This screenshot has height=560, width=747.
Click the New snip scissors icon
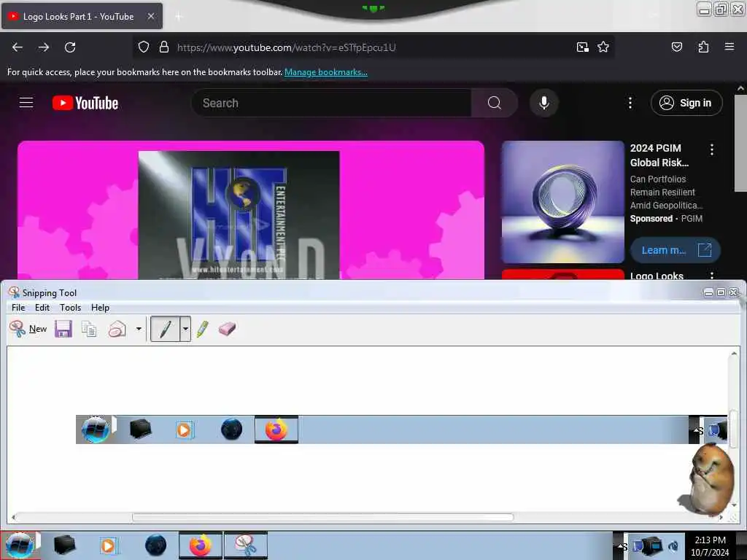18,329
